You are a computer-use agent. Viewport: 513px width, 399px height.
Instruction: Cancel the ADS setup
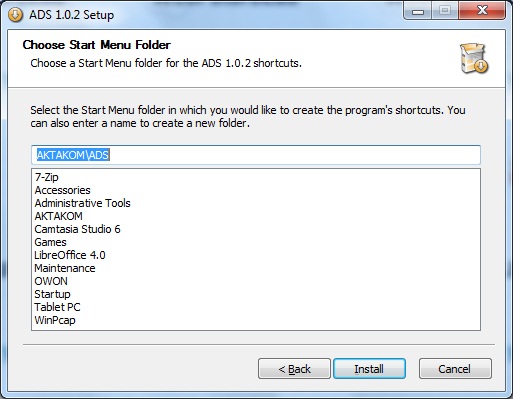tap(455, 369)
